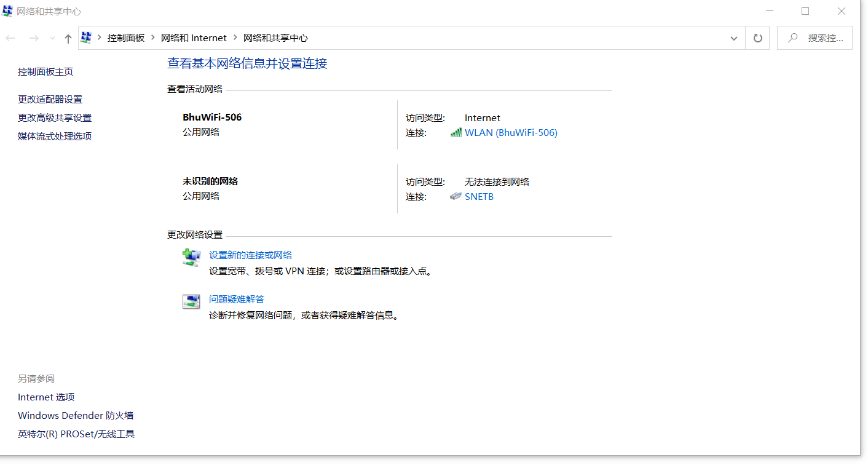This screenshot has width=868, height=465.
Task: Close the 网络和共享中心 window
Action: 842,11
